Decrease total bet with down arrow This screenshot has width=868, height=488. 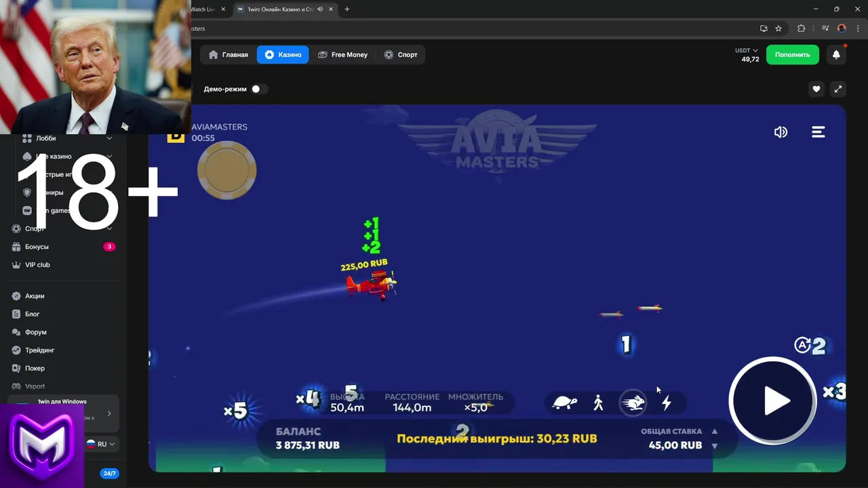tap(714, 446)
